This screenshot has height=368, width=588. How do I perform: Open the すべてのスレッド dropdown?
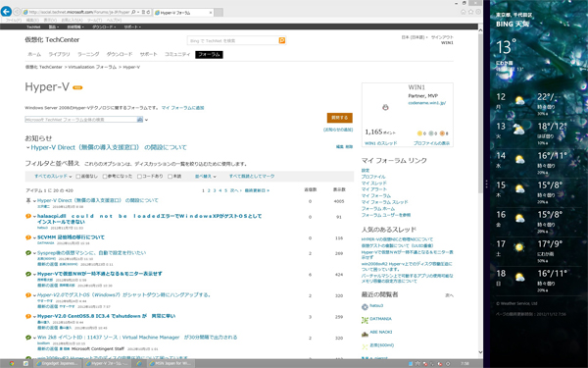(x=53, y=176)
